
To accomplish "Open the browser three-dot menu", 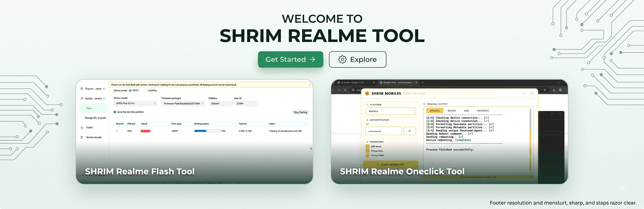I will [x=566, y=90].
